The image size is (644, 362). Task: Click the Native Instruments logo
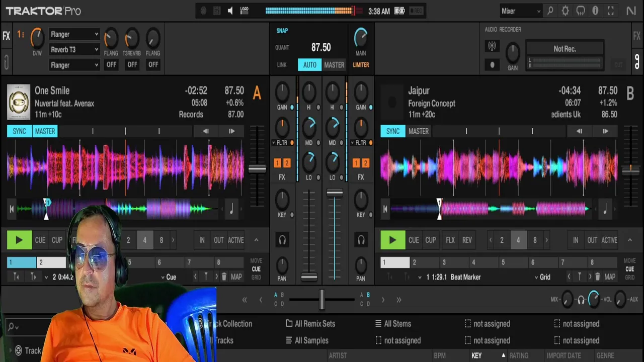click(x=631, y=11)
